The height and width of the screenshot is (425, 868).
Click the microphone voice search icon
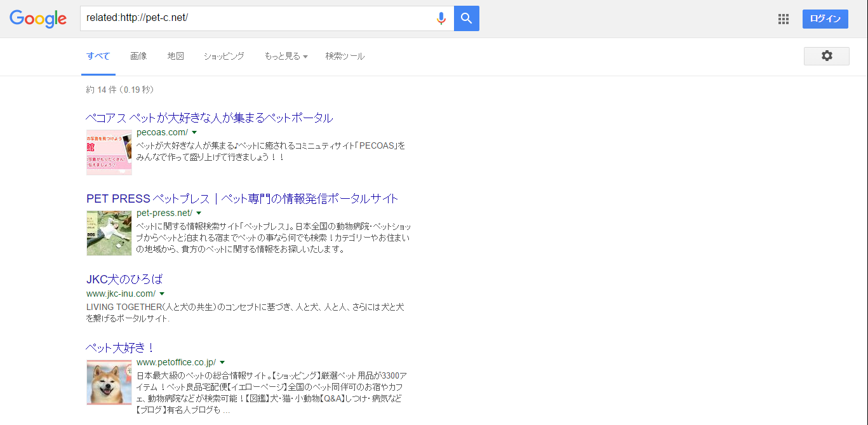coord(441,18)
